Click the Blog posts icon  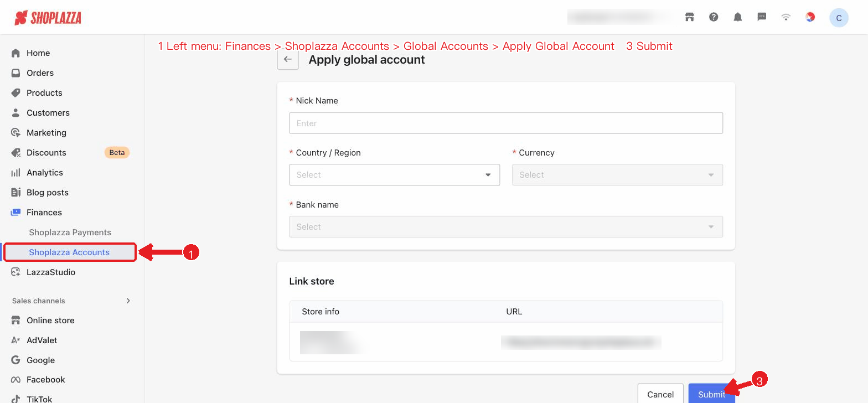[x=15, y=193]
